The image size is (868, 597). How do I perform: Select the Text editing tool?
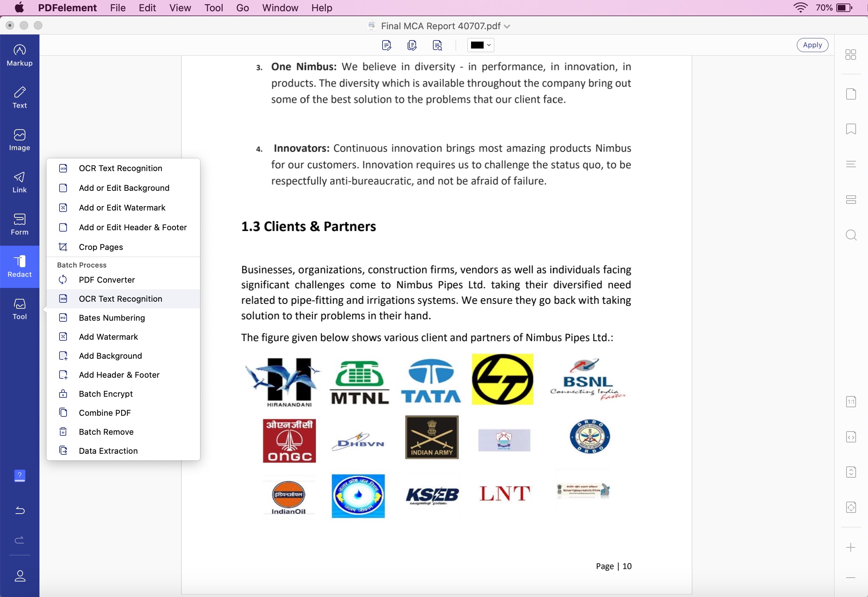[19, 98]
